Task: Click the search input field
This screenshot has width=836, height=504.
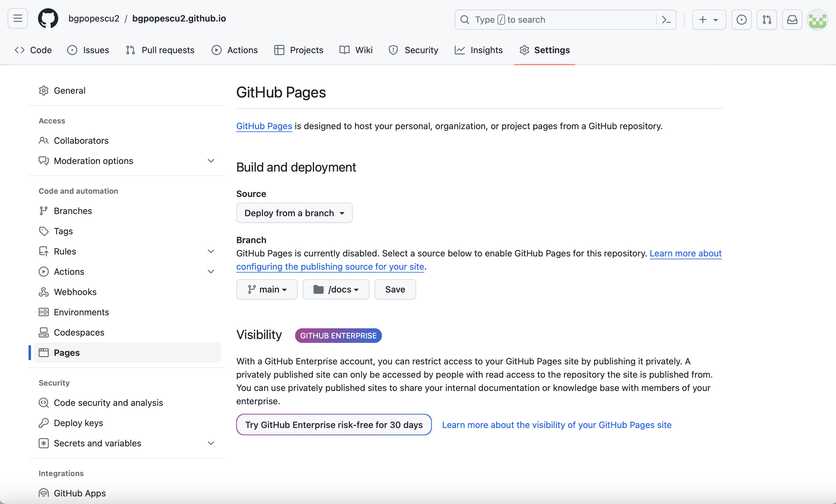Action: click(x=556, y=20)
